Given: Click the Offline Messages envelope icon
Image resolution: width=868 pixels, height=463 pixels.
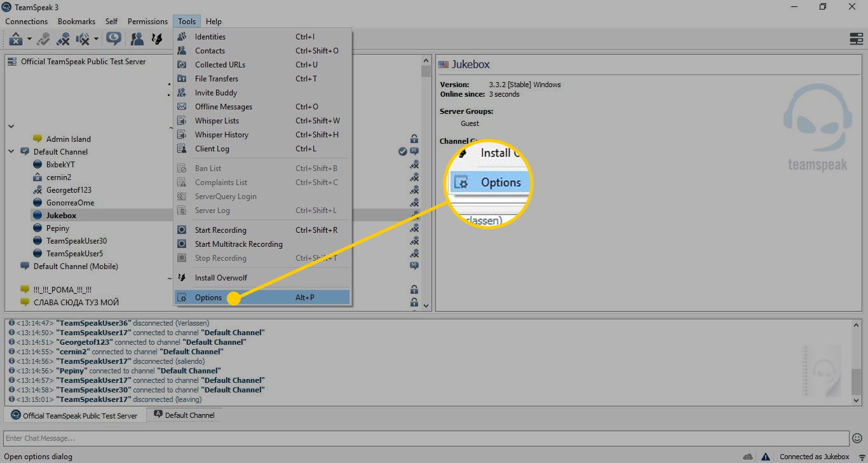Looking at the screenshot, I should tap(182, 107).
